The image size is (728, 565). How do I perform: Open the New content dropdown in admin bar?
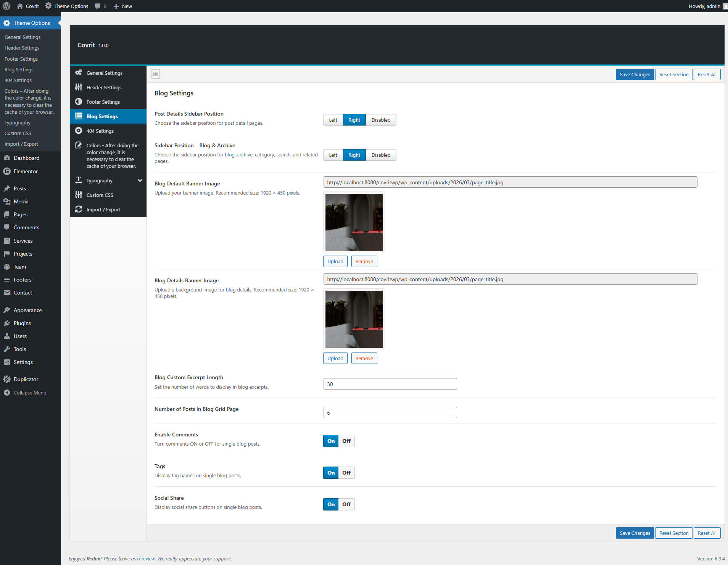click(123, 6)
